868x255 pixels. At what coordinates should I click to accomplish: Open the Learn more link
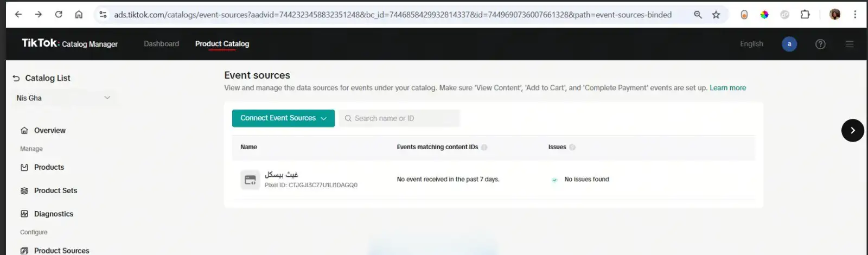point(727,88)
